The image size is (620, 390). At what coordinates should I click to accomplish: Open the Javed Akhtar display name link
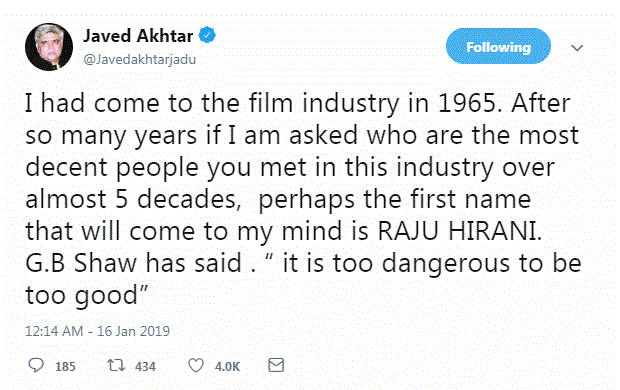pos(138,36)
